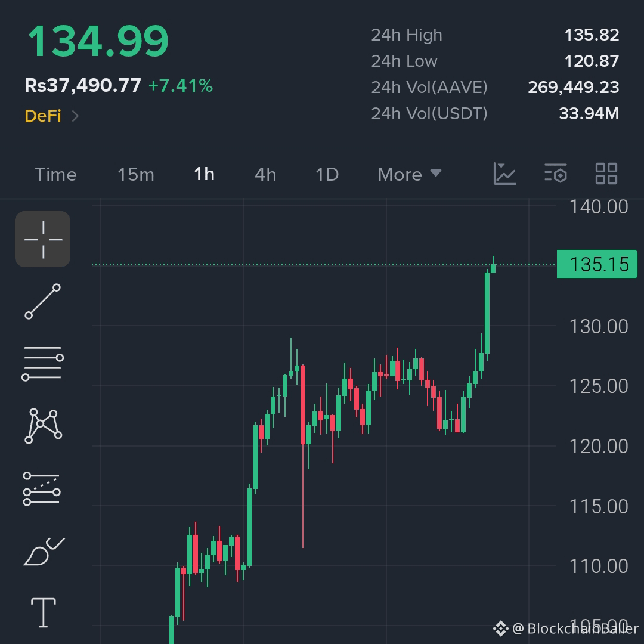
Task: Click the 134.99 current price
Action: click(98, 41)
